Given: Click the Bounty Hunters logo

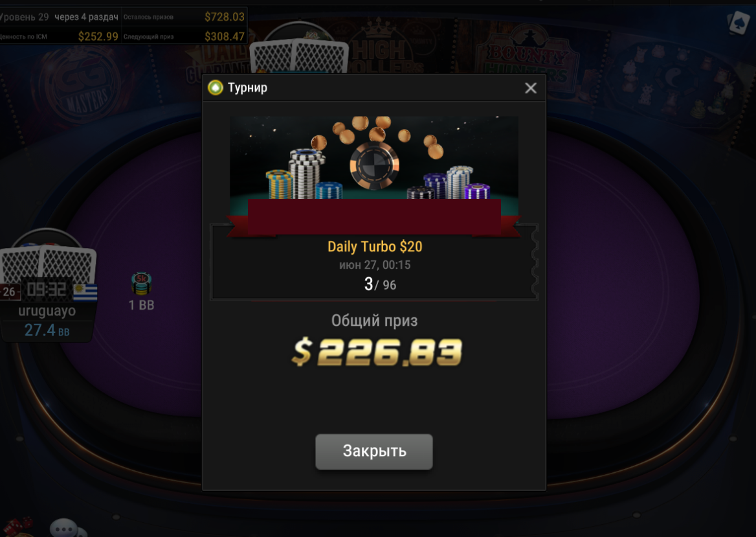Looking at the screenshot, I should [x=528, y=57].
